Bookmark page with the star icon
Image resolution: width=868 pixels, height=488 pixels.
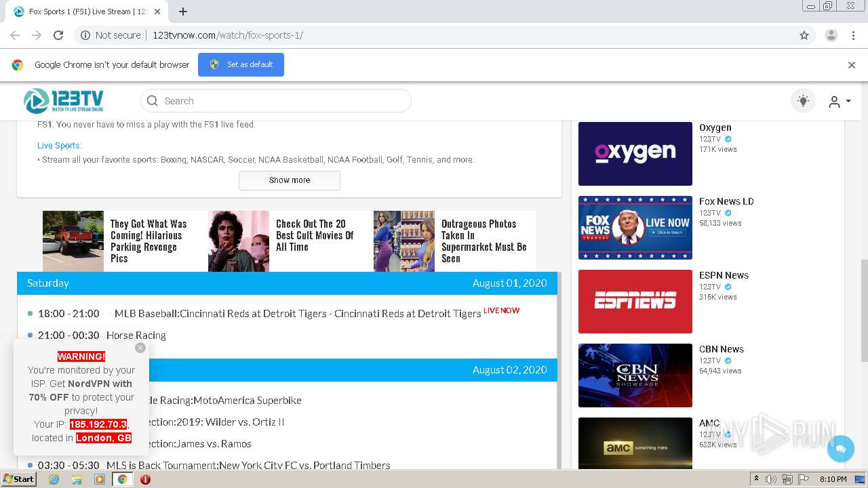tap(804, 35)
